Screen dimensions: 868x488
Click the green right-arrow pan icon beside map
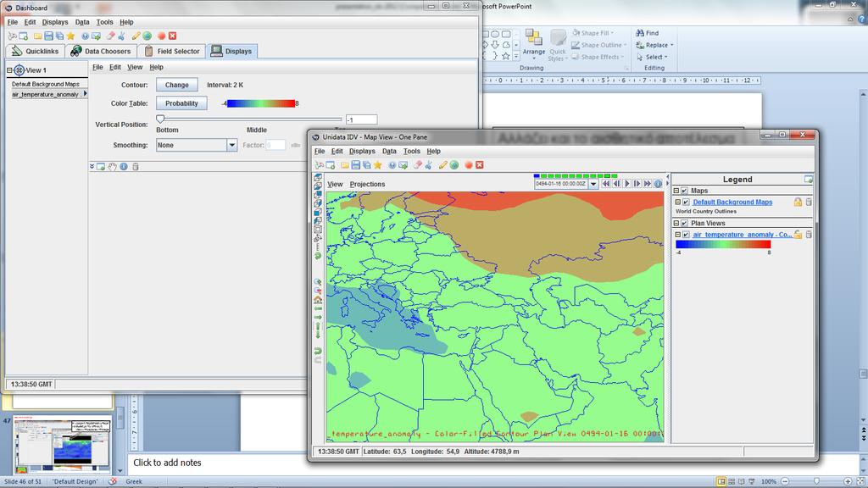(x=318, y=317)
